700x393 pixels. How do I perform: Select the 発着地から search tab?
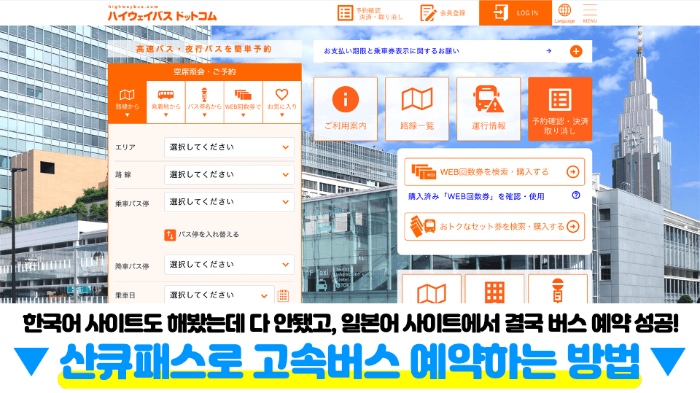coord(166,102)
